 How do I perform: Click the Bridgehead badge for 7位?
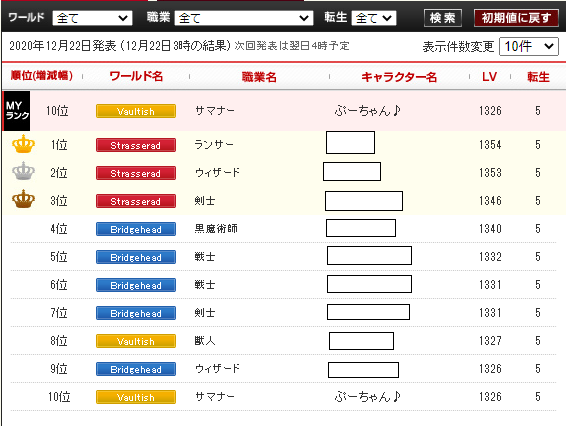pos(136,313)
